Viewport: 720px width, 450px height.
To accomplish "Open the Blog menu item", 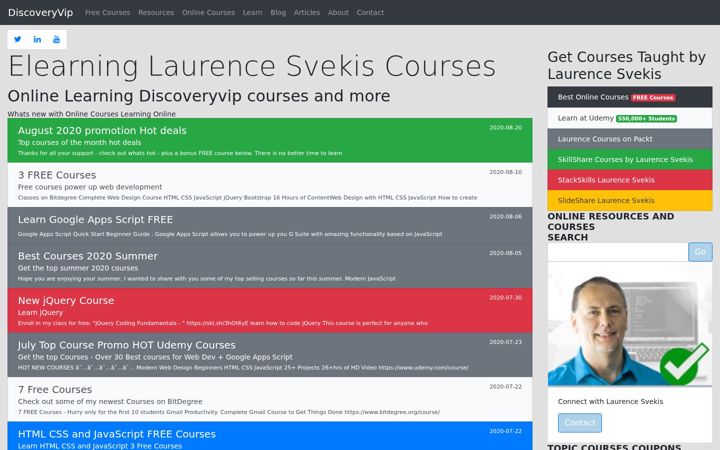I will (278, 12).
